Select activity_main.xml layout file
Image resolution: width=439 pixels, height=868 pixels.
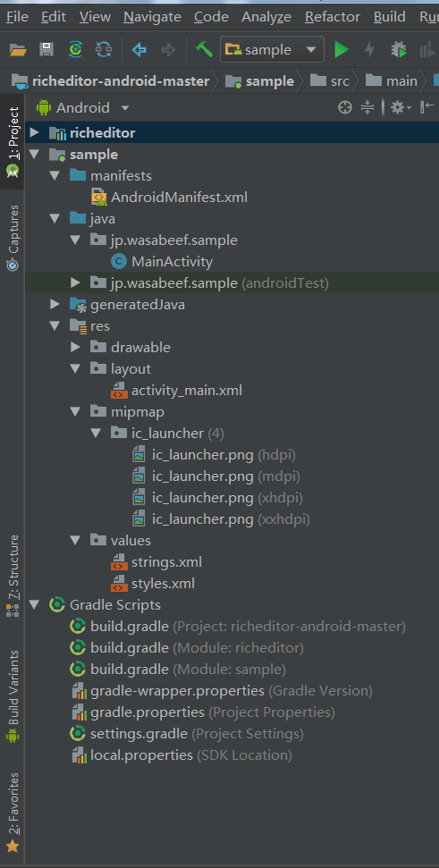187,391
